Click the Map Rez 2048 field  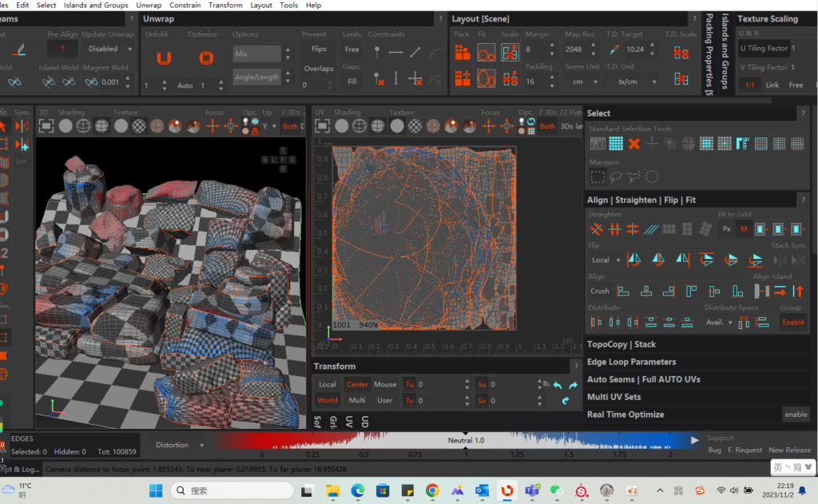576,49
